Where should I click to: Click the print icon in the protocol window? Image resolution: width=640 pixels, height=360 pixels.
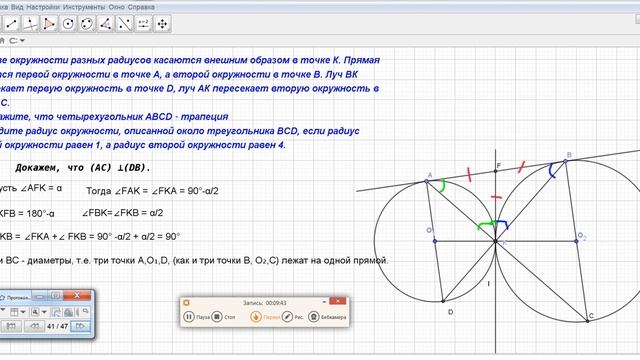pyautogui.click(x=69, y=312)
